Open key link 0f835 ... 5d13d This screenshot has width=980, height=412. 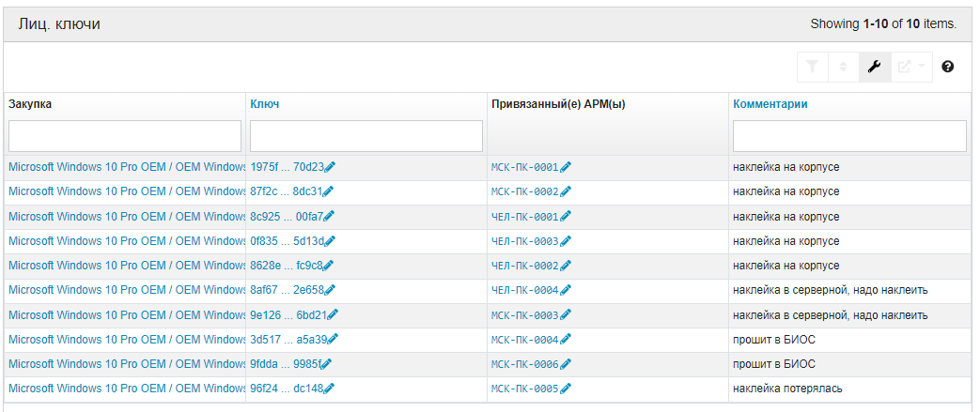pyautogui.click(x=288, y=241)
